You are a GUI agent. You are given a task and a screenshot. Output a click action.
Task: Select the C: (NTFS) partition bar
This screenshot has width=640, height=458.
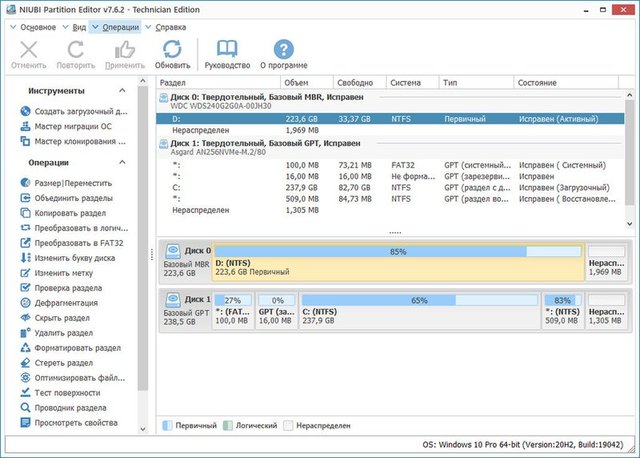click(x=419, y=311)
